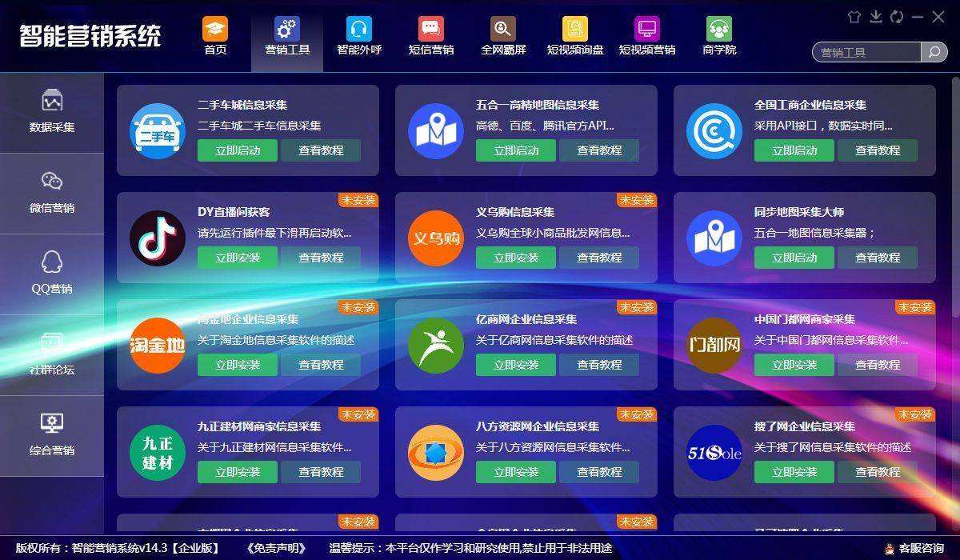
Task: View tutorial for 中国门都网商家采集
Action: tap(878, 365)
